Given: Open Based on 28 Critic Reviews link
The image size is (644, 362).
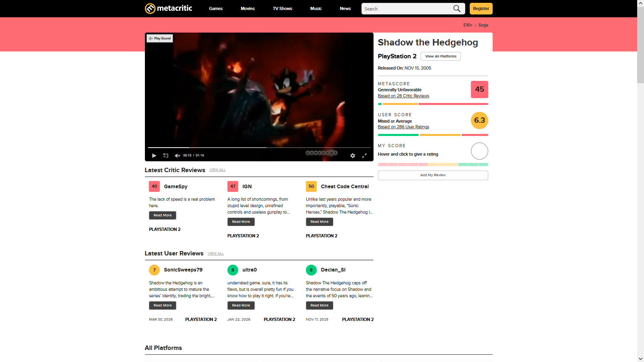Looking at the screenshot, I should [x=403, y=96].
